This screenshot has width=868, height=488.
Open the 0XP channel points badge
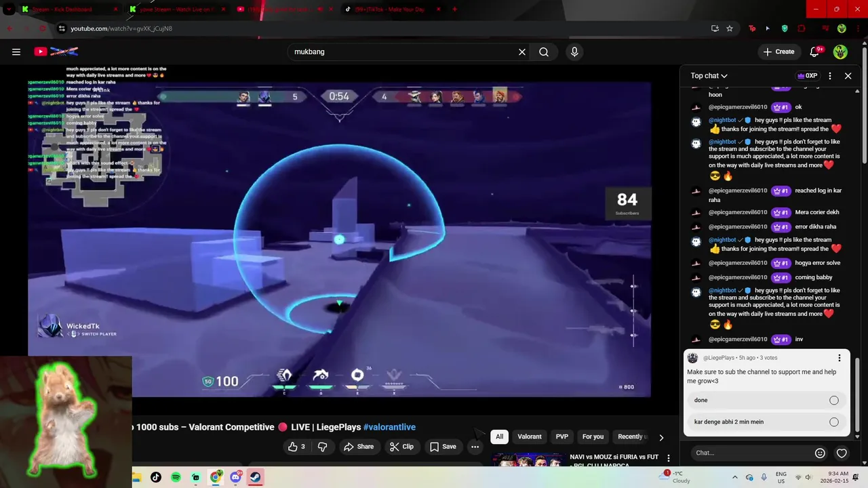(807, 76)
